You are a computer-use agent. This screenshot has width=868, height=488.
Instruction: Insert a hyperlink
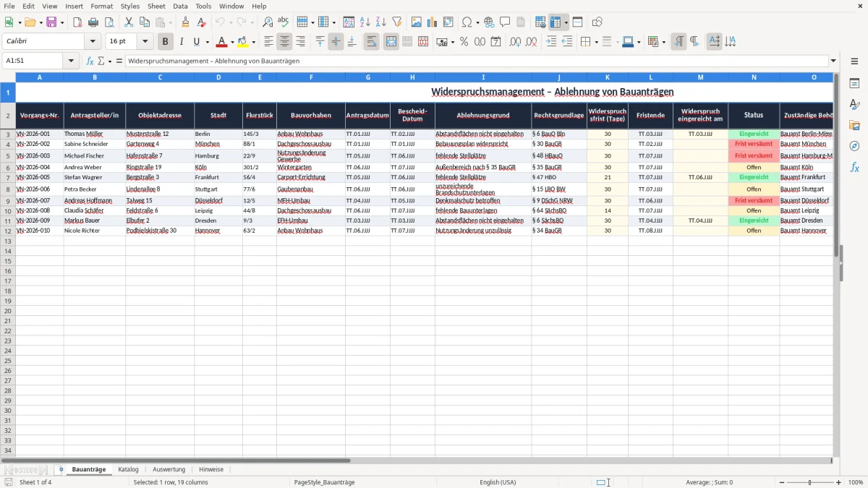pos(489,22)
